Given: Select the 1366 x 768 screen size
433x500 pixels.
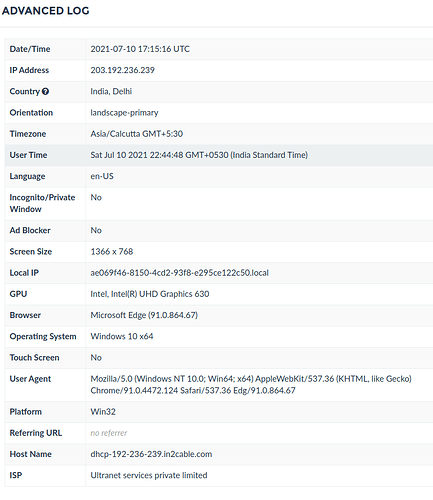Looking at the screenshot, I should 112,251.
